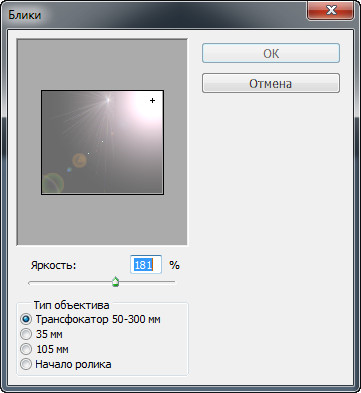Click the Отмена cancel button
This screenshot has height=393, width=361.
[271, 83]
